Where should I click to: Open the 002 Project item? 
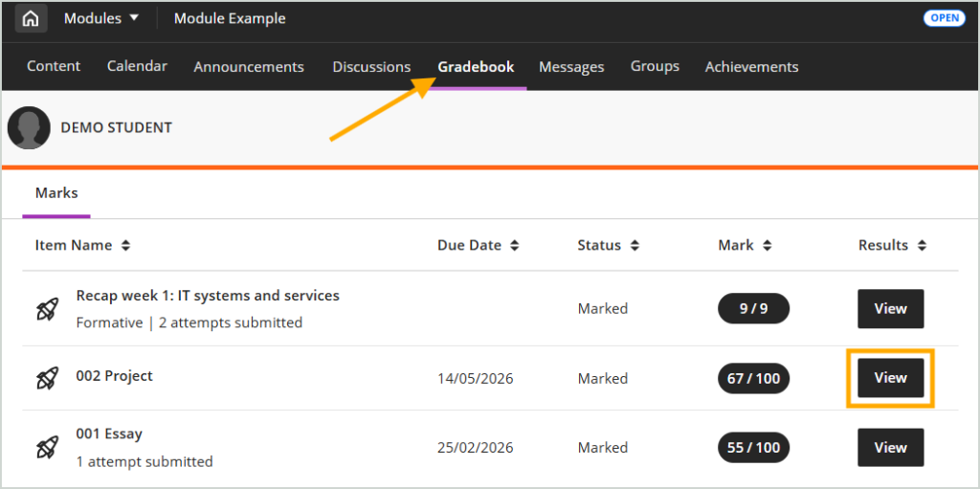coord(115,376)
